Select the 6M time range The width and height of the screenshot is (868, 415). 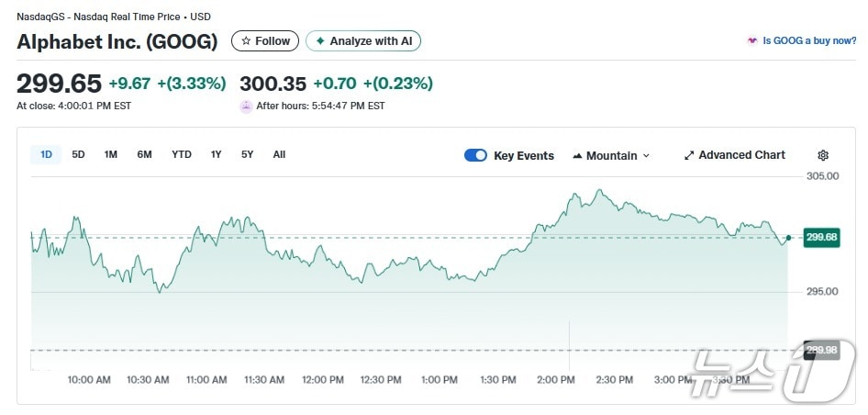tap(144, 154)
